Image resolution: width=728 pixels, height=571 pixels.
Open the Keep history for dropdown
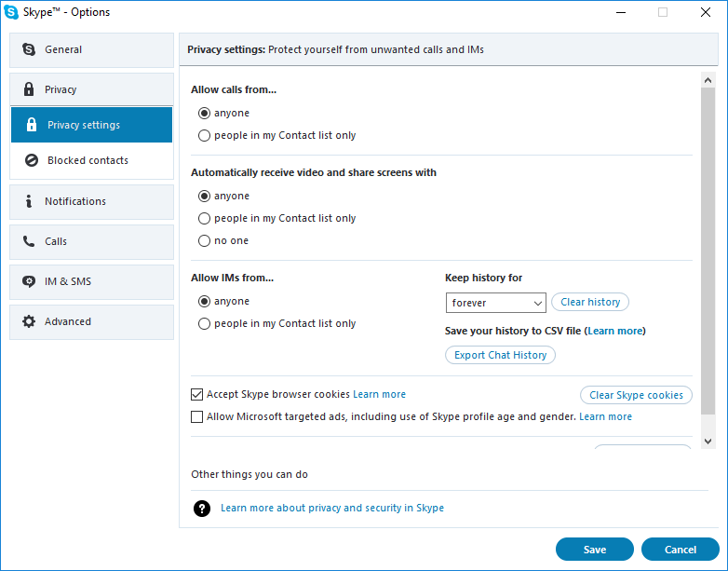pos(496,303)
